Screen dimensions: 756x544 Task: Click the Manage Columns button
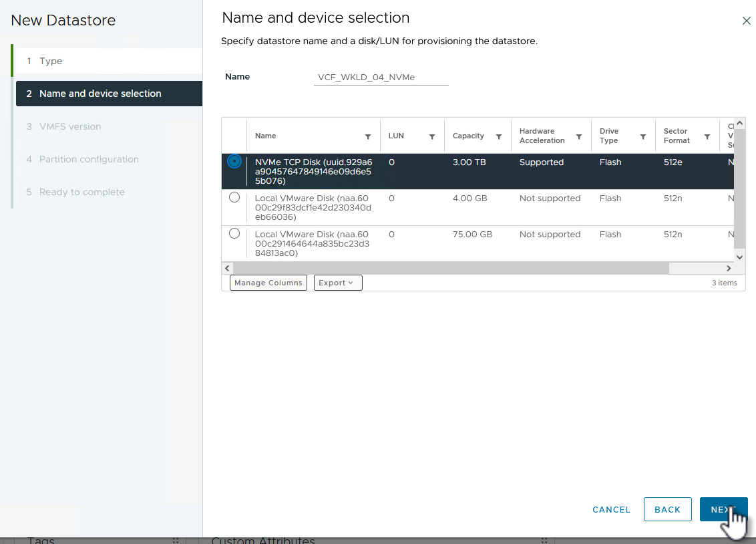(268, 283)
